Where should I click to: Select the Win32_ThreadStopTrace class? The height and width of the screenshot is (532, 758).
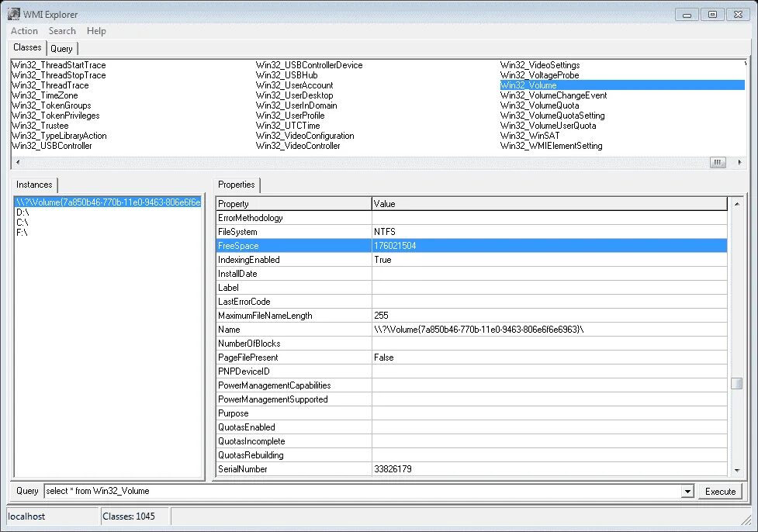58,75
